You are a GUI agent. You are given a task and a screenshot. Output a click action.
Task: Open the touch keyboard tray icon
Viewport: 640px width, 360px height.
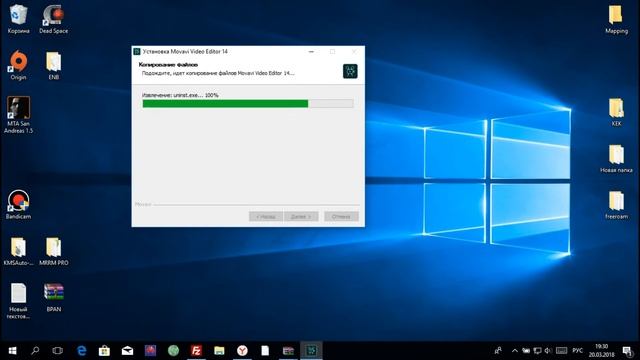pos(562,351)
